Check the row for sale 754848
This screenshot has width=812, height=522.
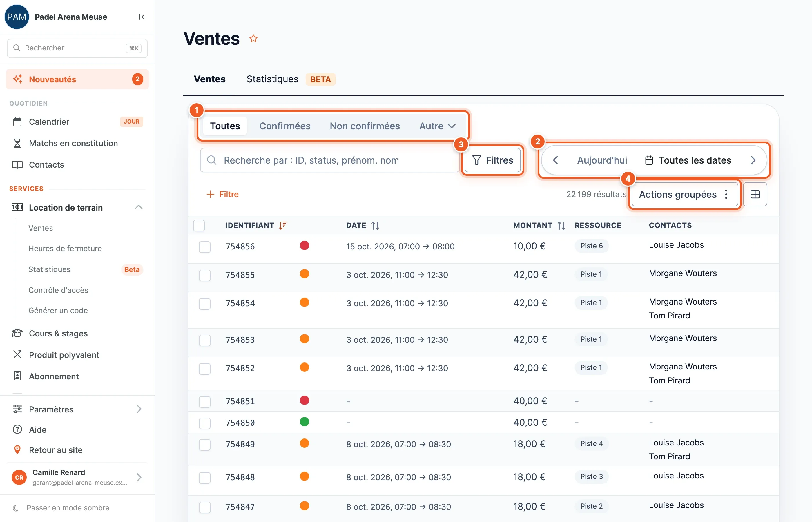coord(205,478)
